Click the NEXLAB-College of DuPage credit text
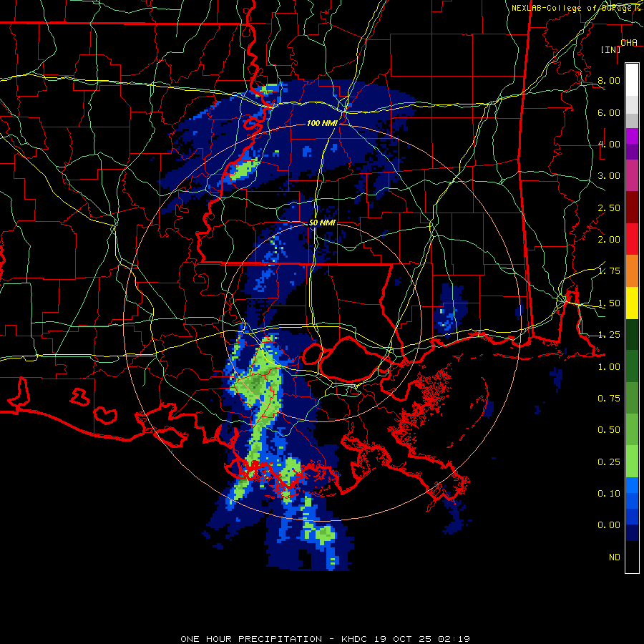 [576, 8]
